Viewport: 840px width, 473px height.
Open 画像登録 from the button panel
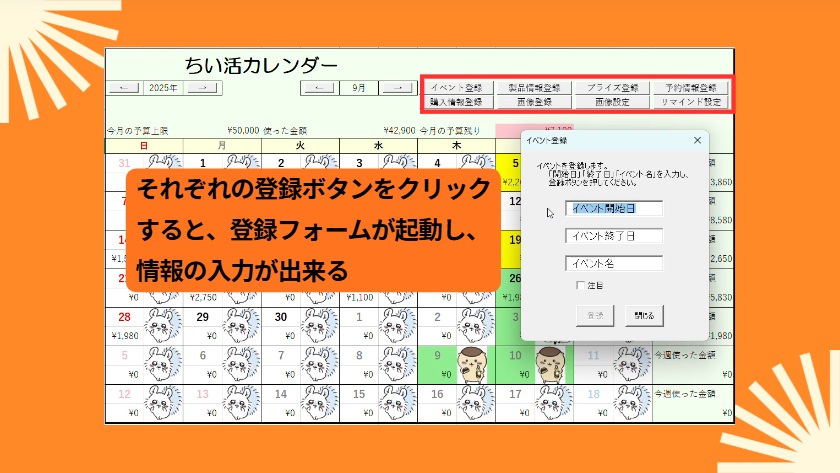534,102
